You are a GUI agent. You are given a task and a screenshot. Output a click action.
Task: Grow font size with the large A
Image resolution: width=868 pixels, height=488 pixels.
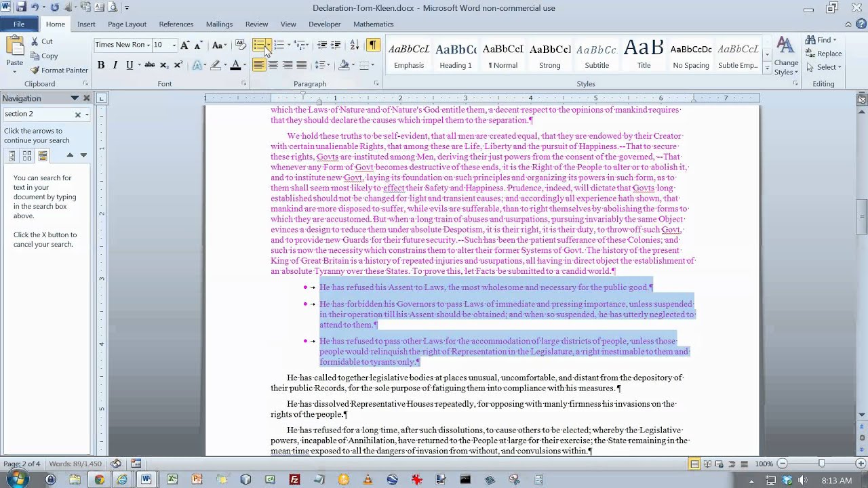pos(184,45)
